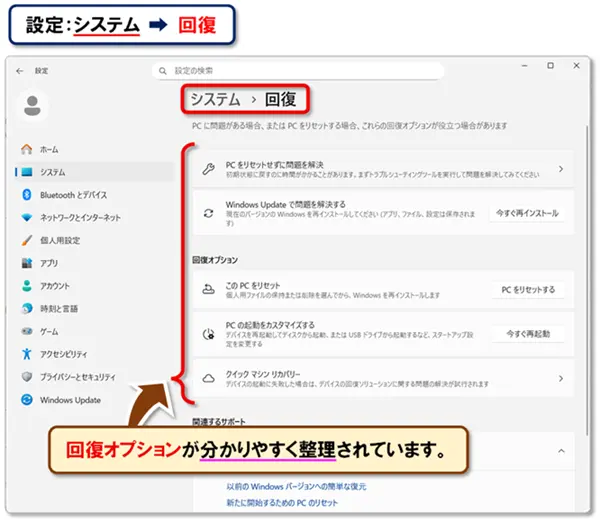This screenshot has width=600, height=522.
Task: Open 個人用設定 settings page
Action: pyautogui.click(x=60, y=240)
